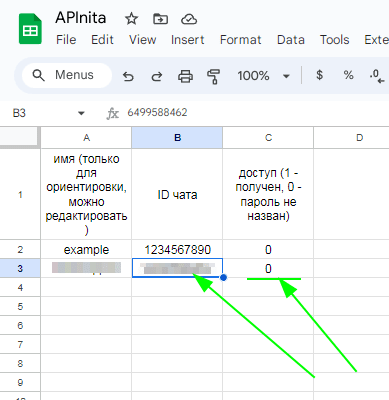Select the Paint format roller icon
The height and width of the screenshot is (400, 389).
[x=213, y=76]
